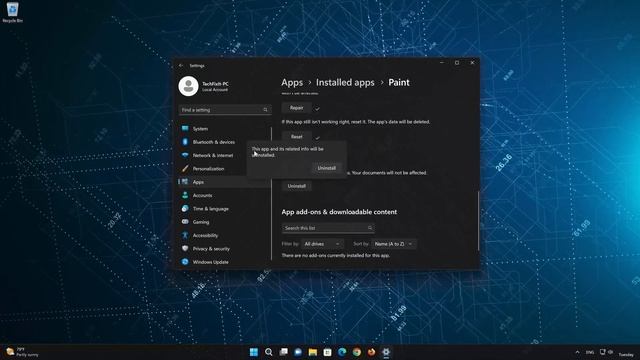The image size is (640, 360).
Task: Click the Accounts person icon
Action: click(185, 195)
